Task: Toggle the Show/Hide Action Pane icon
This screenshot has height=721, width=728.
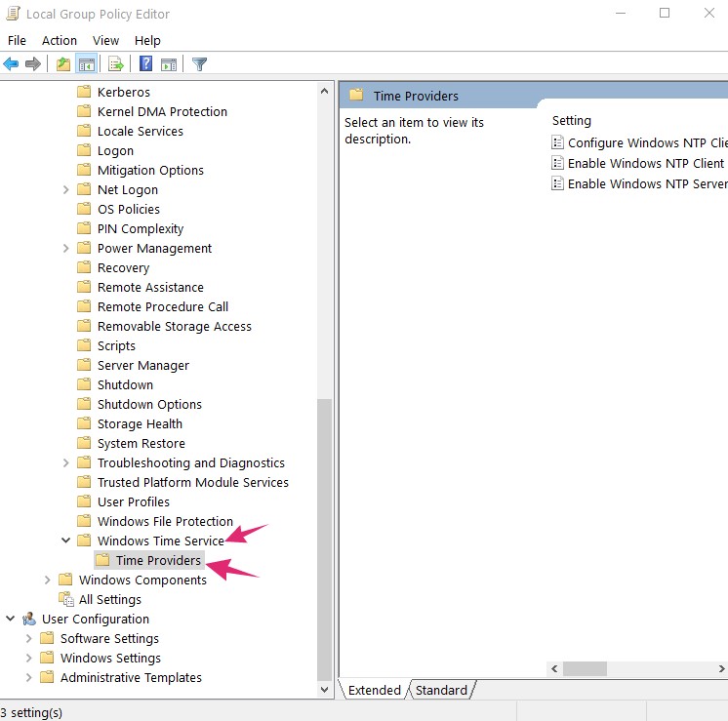Action: click(x=169, y=64)
